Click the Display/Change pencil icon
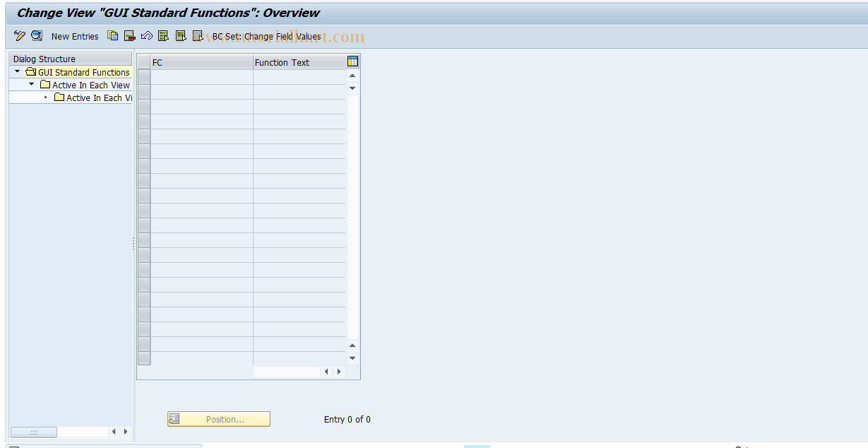 tap(19, 36)
